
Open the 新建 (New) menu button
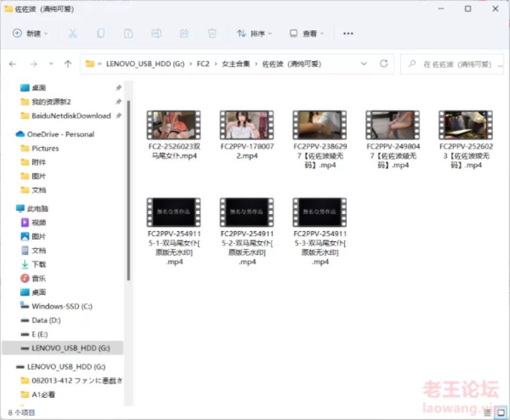(30, 33)
